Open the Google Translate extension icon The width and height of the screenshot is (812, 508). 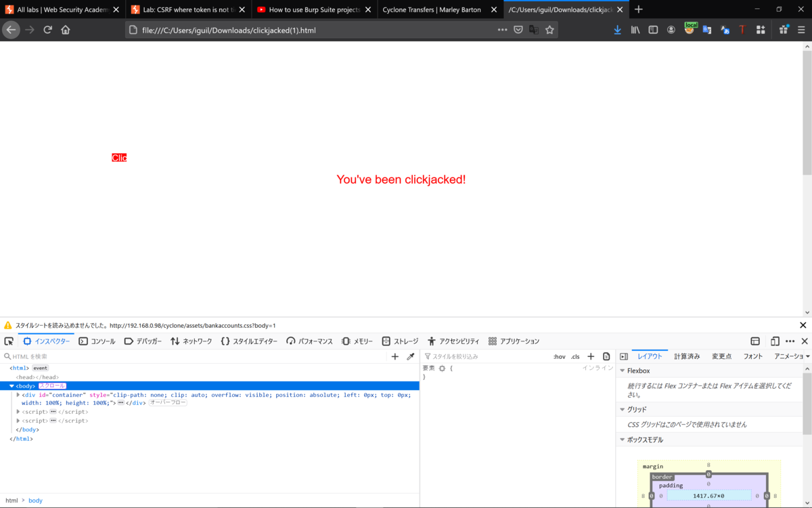click(x=707, y=30)
